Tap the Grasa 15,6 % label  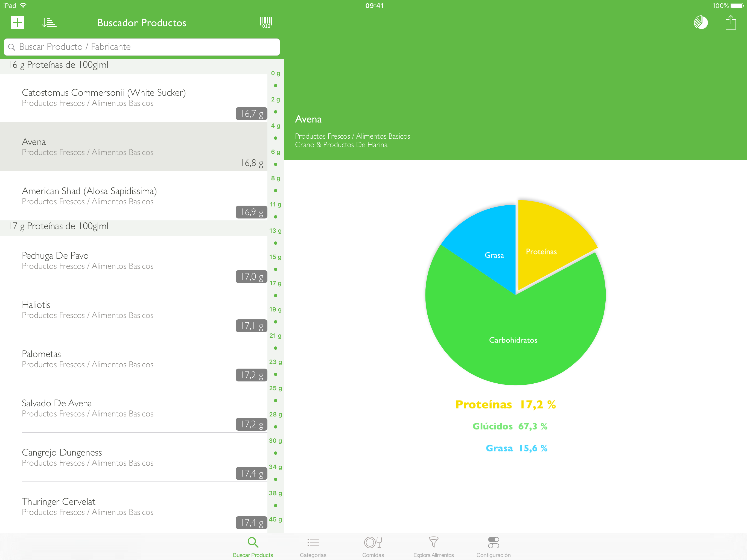(x=516, y=448)
